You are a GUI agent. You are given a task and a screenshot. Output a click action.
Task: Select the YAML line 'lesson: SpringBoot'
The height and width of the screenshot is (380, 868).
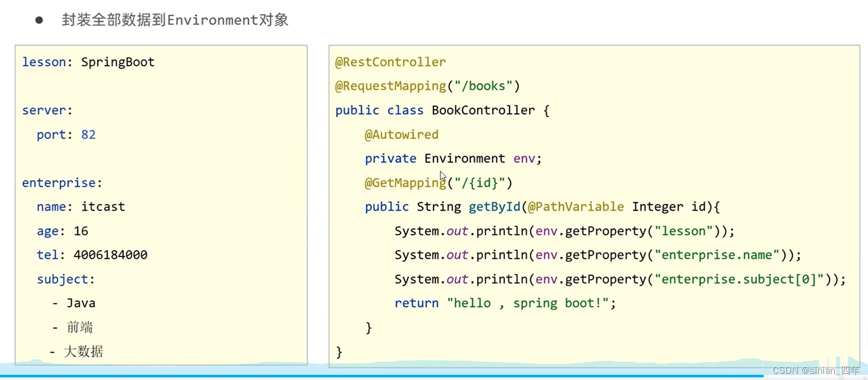tap(88, 62)
